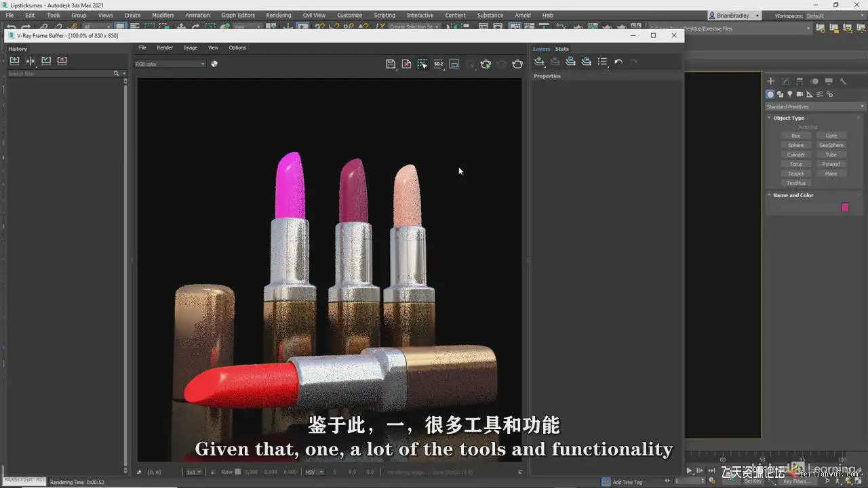Image resolution: width=868 pixels, height=488 pixels.
Task: Open the Utilities tab in the Command Panel
Action: [844, 81]
